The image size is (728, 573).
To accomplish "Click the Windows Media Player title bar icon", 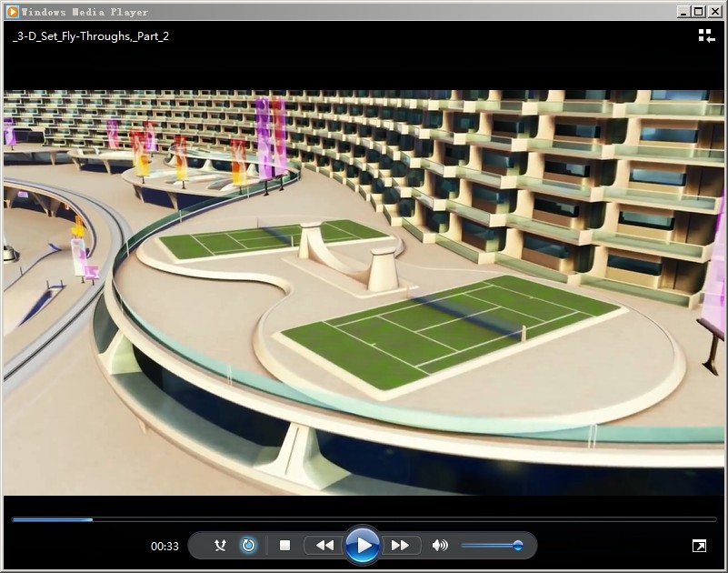I will (x=12, y=12).
